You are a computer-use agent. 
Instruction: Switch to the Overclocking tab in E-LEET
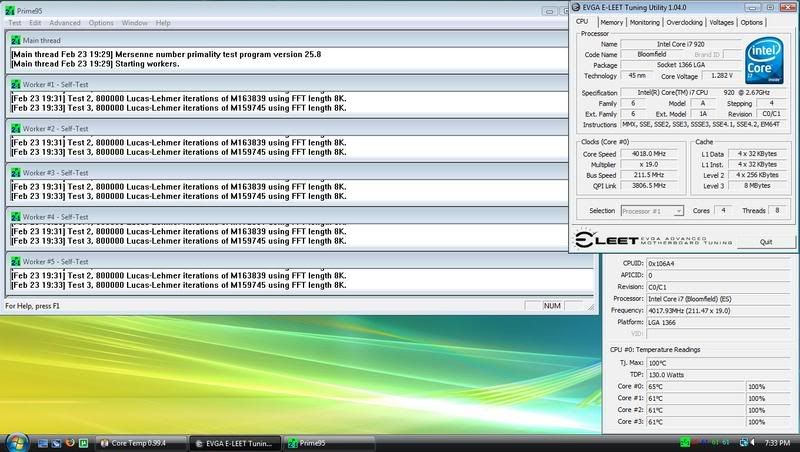685,22
